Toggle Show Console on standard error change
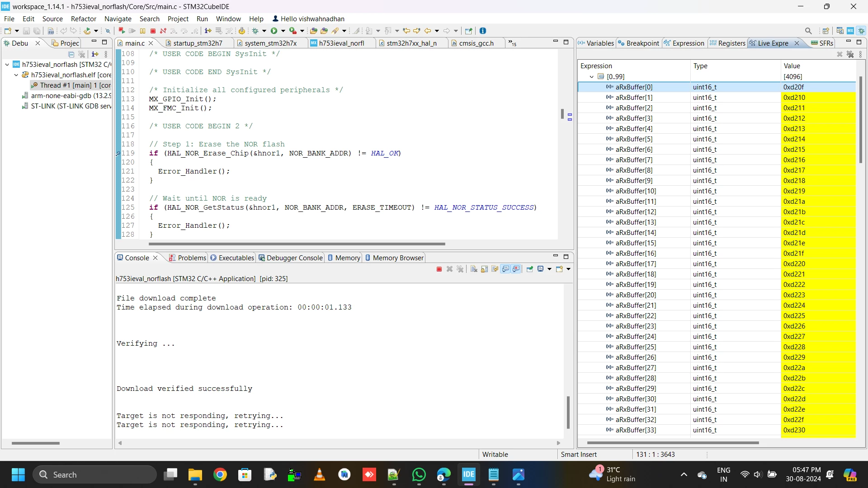The height and width of the screenshot is (488, 868). [516, 269]
